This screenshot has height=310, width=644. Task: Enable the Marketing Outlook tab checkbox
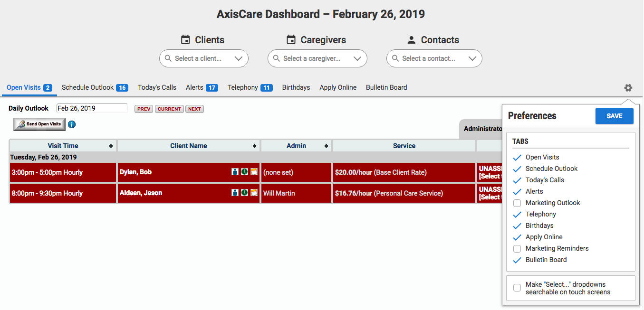point(517,203)
